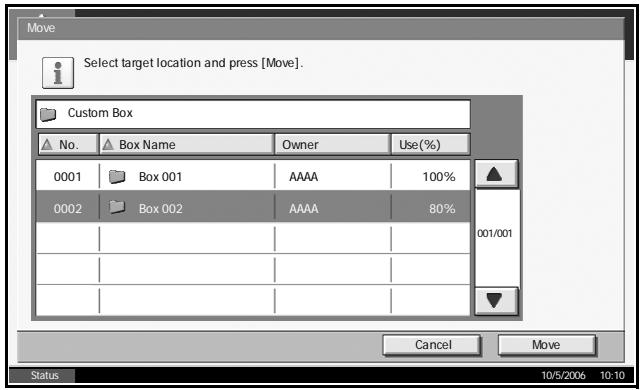Page down with the down arrow button
The height and width of the screenshot is (390, 640).
pyautogui.click(x=496, y=301)
